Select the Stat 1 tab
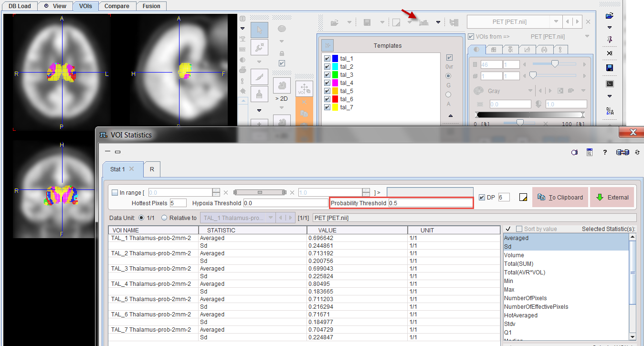644x346 pixels. pyautogui.click(x=123, y=169)
